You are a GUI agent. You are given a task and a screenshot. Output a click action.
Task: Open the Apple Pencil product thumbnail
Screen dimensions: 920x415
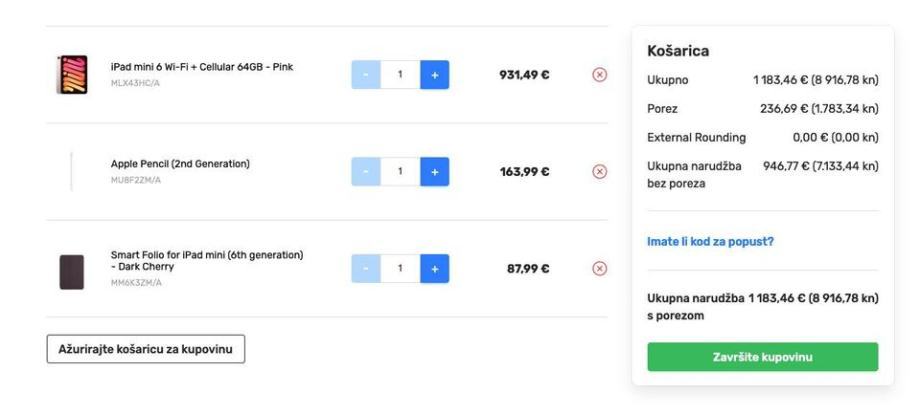[x=72, y=172]
